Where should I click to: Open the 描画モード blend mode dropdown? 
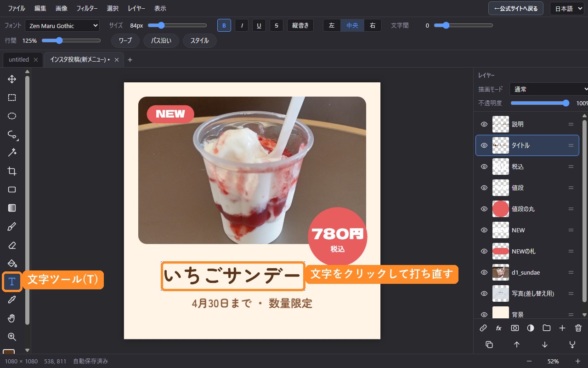click(x=548, y=89)
